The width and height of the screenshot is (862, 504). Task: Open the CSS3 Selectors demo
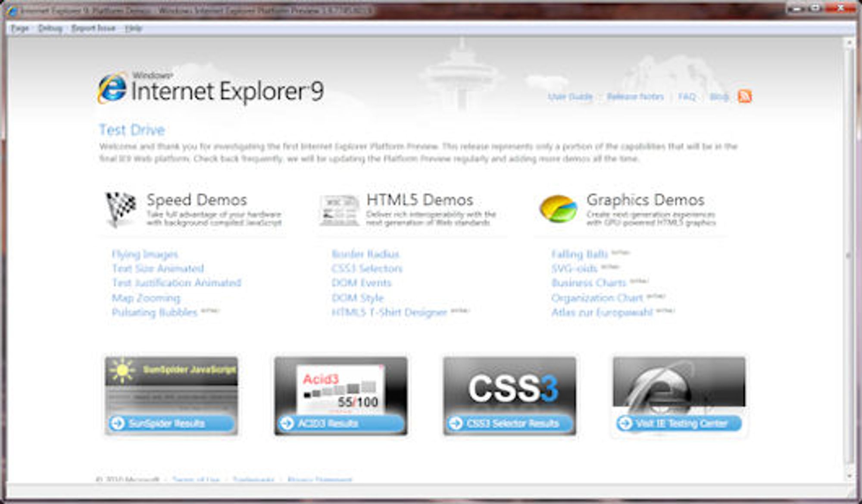coord(367,268)
